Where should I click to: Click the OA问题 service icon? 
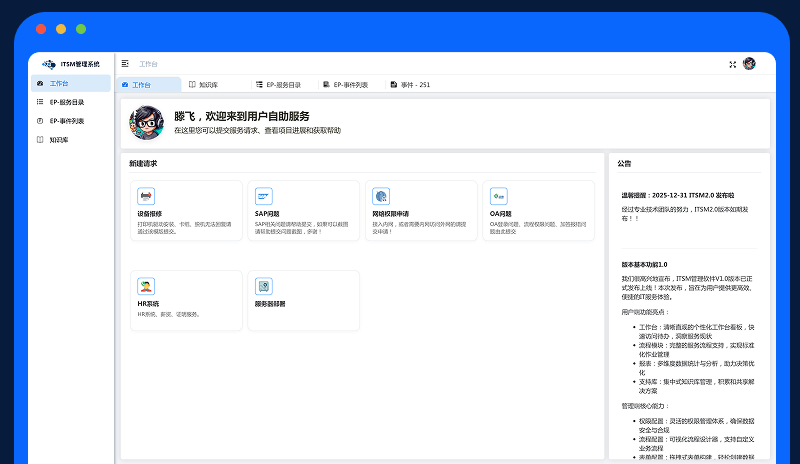click(498, 196)
